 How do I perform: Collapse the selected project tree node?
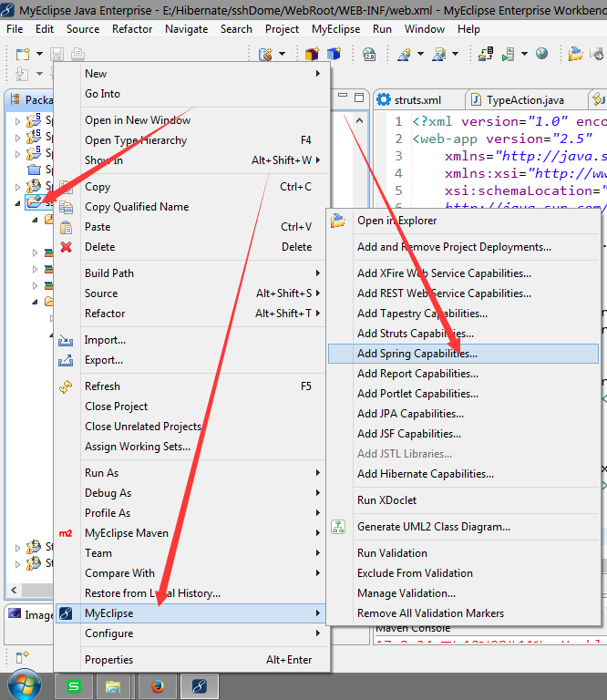pyautogui.click(x=17, y=203)
